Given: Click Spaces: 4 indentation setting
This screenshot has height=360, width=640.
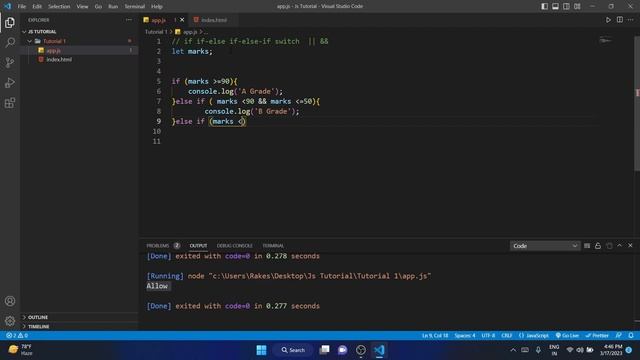Looking at the screenshot, I should [465, 336].
